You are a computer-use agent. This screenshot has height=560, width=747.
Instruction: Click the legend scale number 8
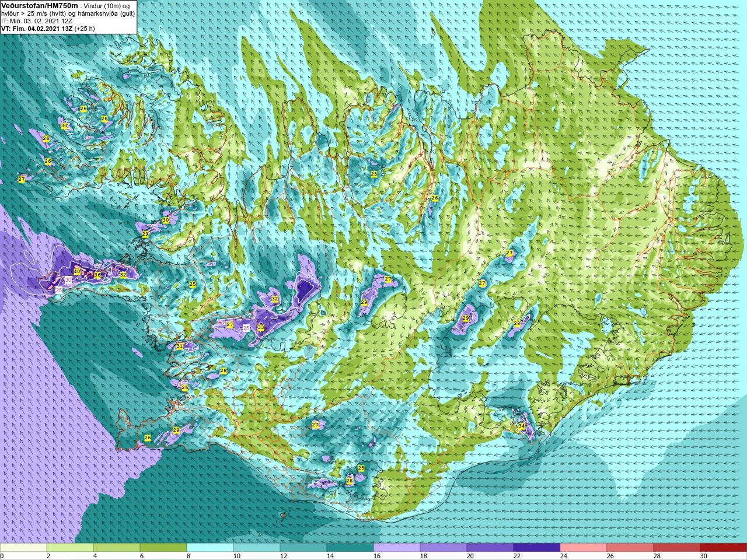(189, 556)
